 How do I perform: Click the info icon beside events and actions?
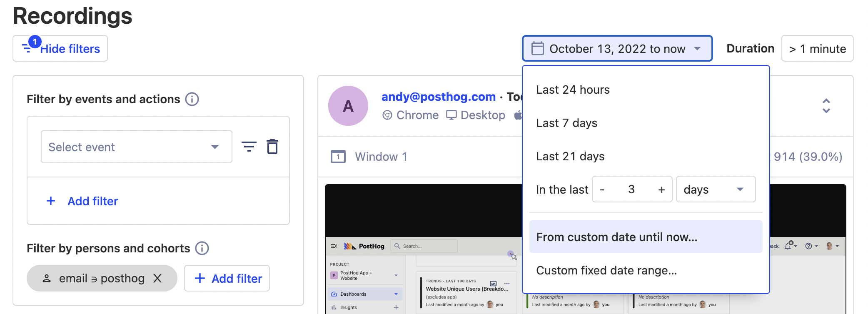pos(192,99)
